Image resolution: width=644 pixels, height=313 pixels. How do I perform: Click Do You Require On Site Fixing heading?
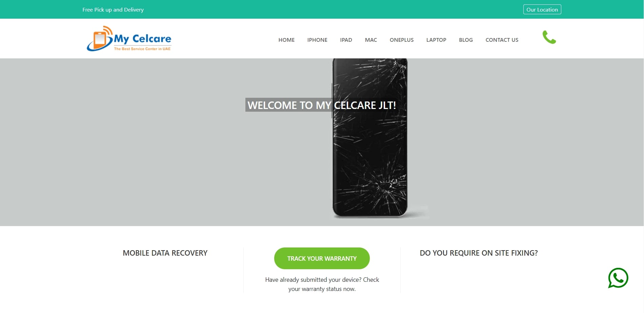click(479, 253)
